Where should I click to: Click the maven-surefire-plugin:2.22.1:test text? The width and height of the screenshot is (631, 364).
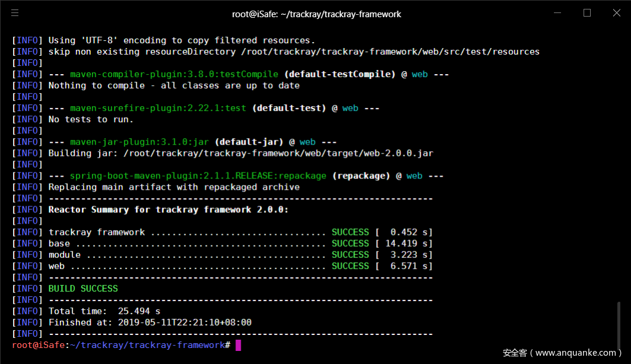pos(158,108)
